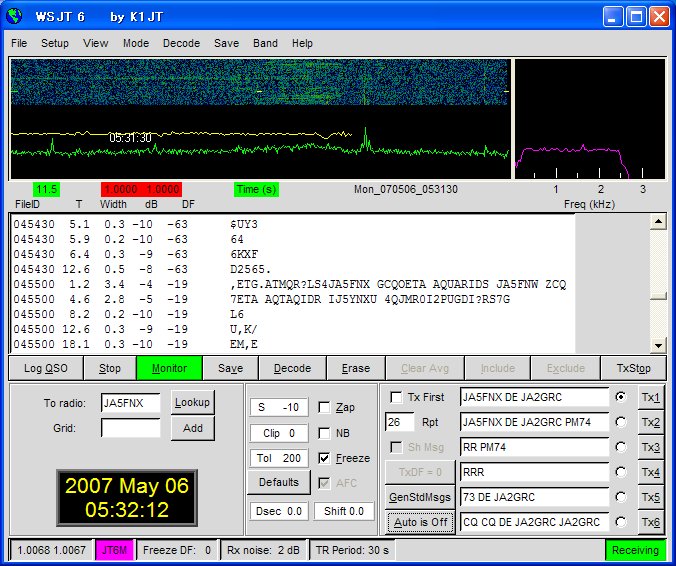Click the decoded text scrollbar down arrow
Screen dimensions: 676x566
pyautogui.click(x=658, y=345)
